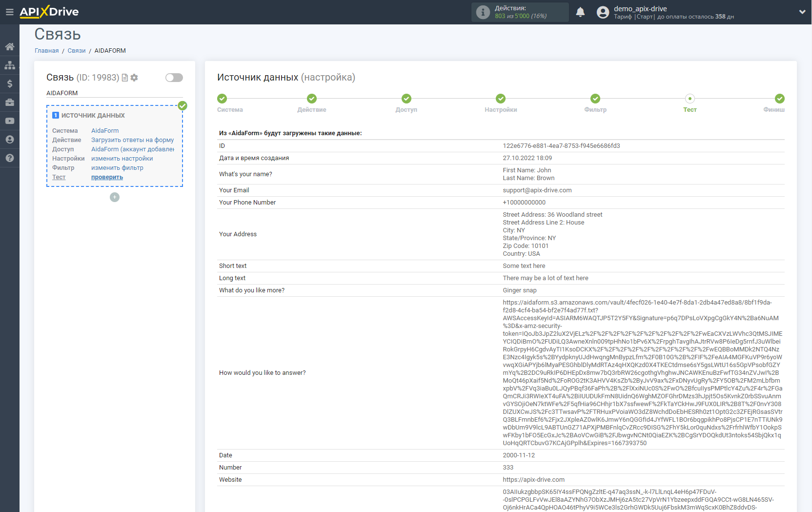This screenshot has width=812, height=512.
Task: Click Загрузить ответы на форму link
Action: pyautogui.click(x=132, y=140)
